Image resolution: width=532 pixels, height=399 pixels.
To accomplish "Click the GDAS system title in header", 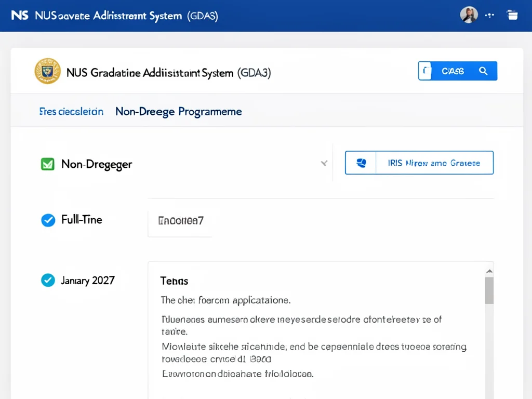I will (x=126, y=16).
